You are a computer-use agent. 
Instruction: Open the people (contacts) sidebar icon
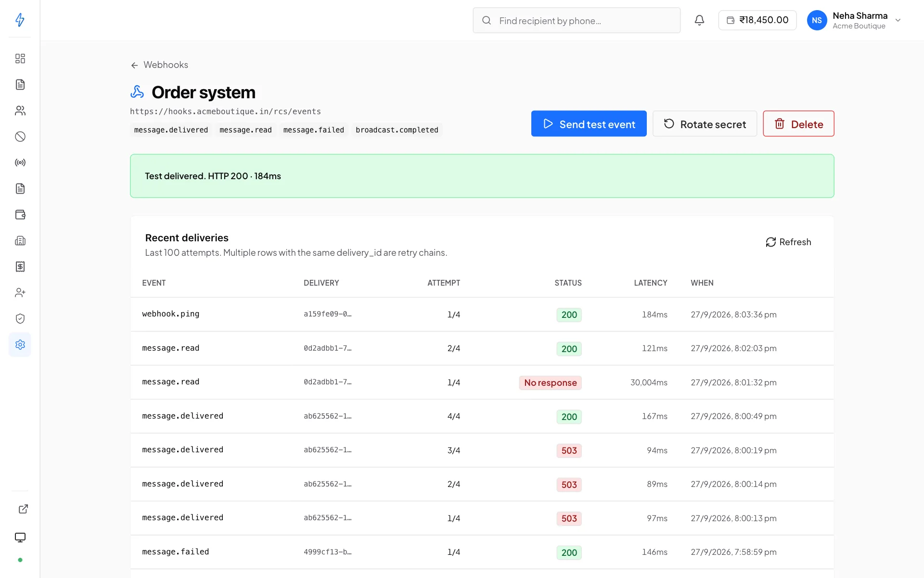point(20,111)
